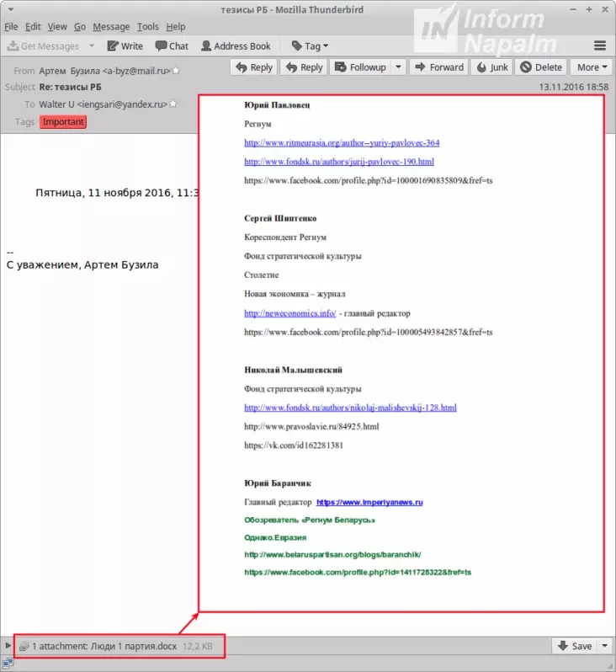
Task: Click the Followup button
Action: pyautogui.click(x=360, y=67)
